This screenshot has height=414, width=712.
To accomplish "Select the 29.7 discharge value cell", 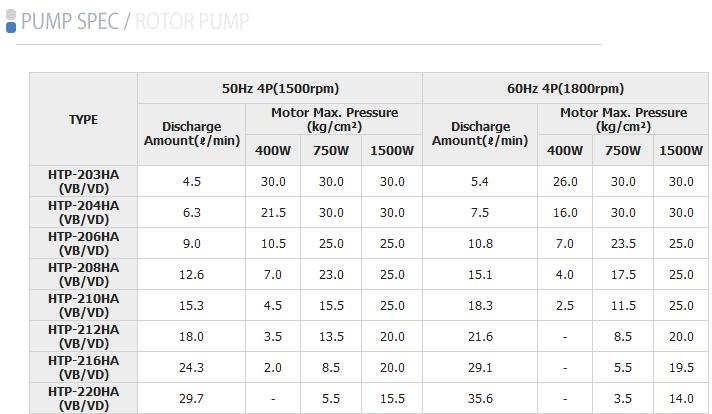I will (190, 398).
